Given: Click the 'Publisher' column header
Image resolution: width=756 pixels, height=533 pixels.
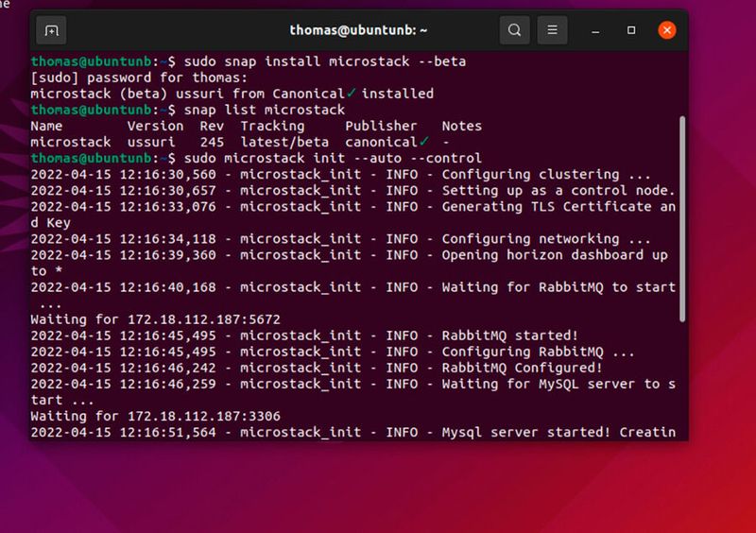Looking at the screenshot, I should point(381,126).
